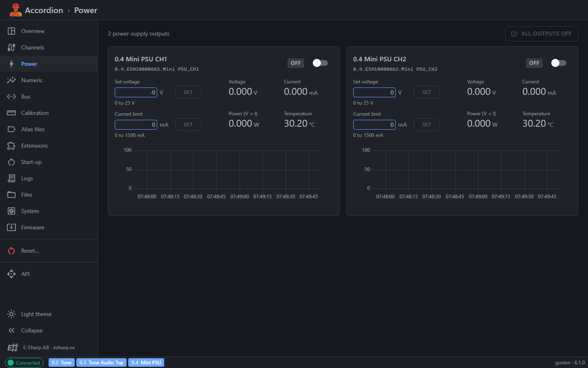The image size is (588, 368).
Task: Open System via its chip icon
Action: tap(11, 211)
